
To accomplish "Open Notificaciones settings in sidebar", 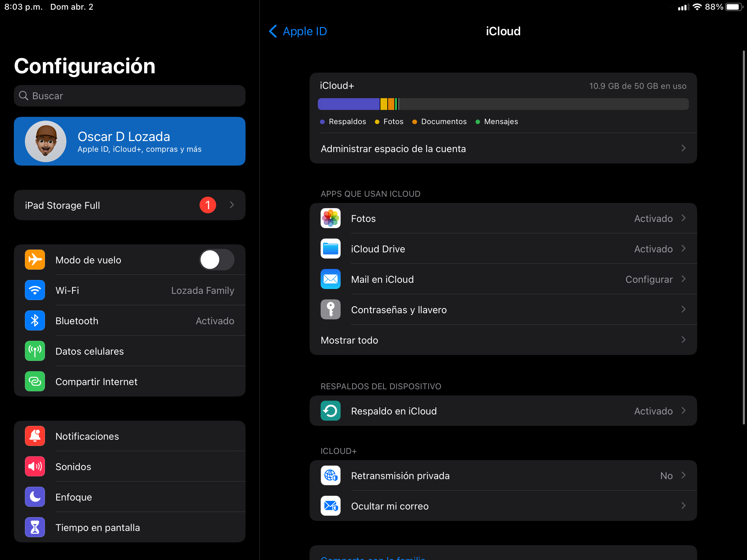I will [x=130, y=436].
